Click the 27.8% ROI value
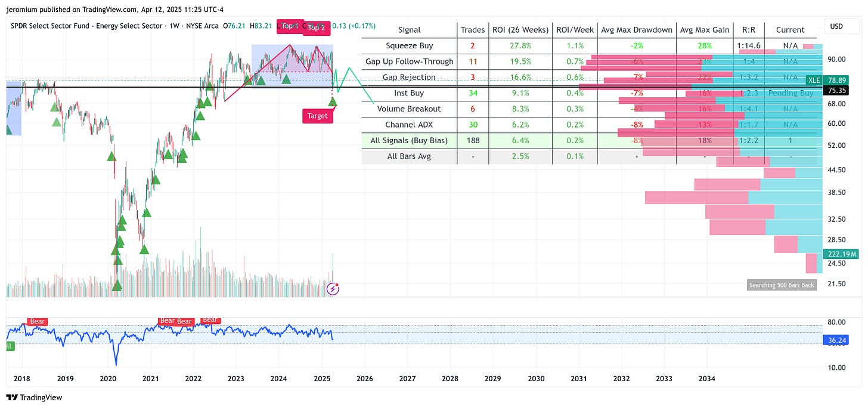 pyautogui.click(x=519, y=45)
